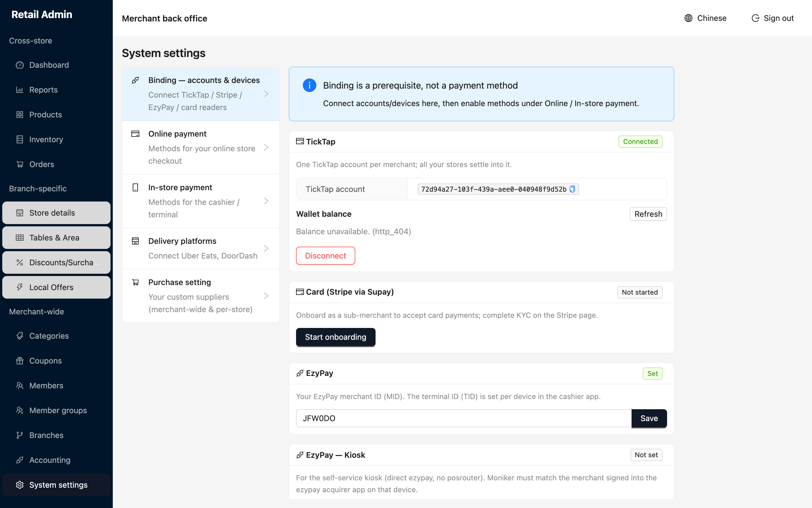This screenshot has height=508, width=812.
Task: Click the Coupons gift icon
Action: click(20, 360)
